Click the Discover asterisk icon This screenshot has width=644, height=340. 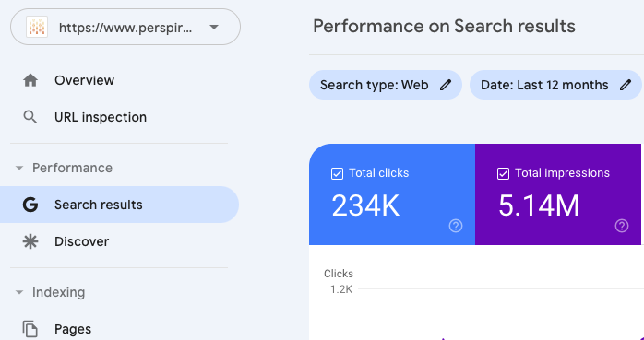tap(30, 241)
